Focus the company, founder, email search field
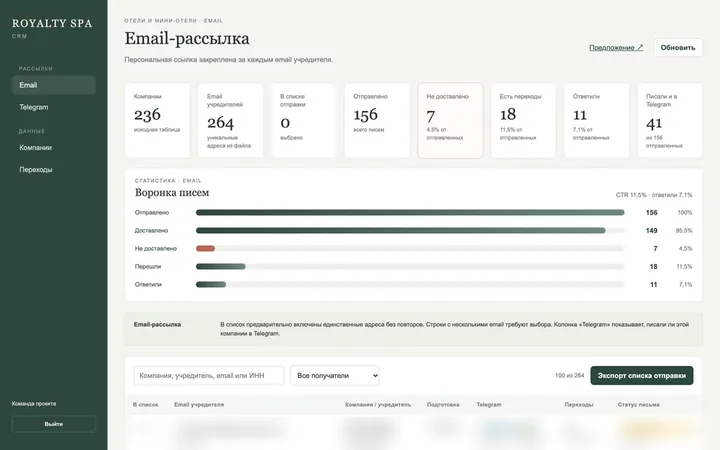720x450 pixels. click(209, 375)
